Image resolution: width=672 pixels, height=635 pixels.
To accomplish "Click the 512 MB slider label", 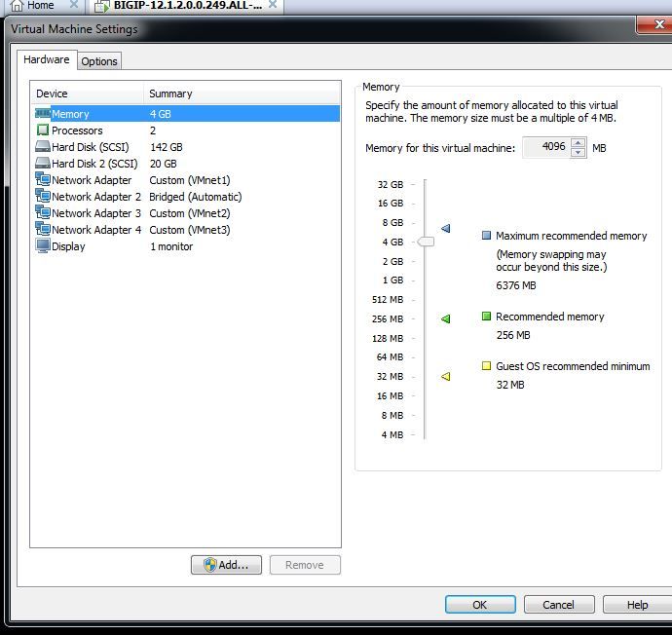I will click(x=388, y=300).
